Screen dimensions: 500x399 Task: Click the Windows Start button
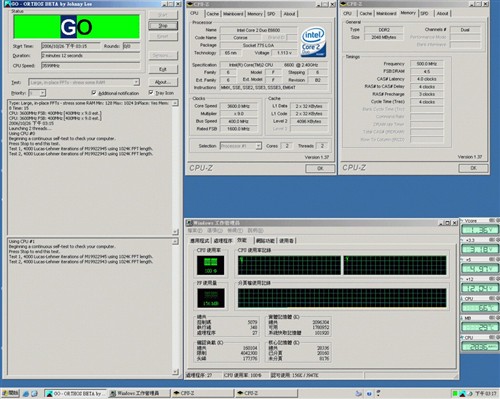click(x=10, y=393)
